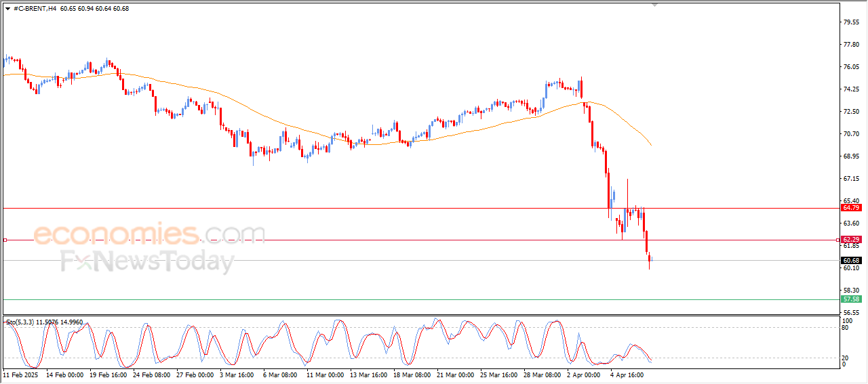Click the economies.com watermark logo
The image size is (868, 384).
point(149,234)
